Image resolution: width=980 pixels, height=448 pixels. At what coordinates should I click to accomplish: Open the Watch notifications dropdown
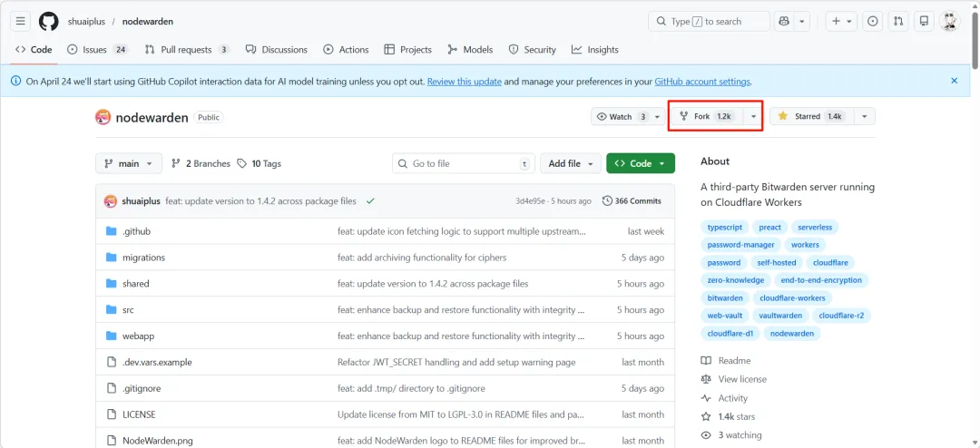click(x=629, y=117)
